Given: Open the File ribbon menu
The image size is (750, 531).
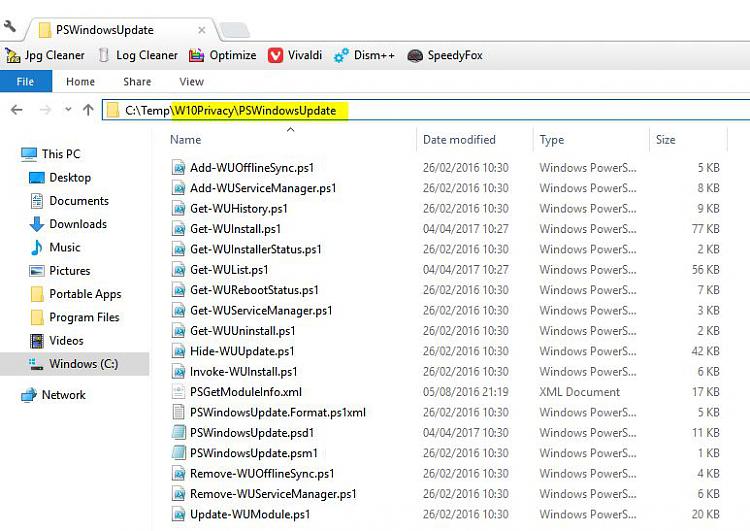Looking at the screenshot, I should tap(25, 82).
